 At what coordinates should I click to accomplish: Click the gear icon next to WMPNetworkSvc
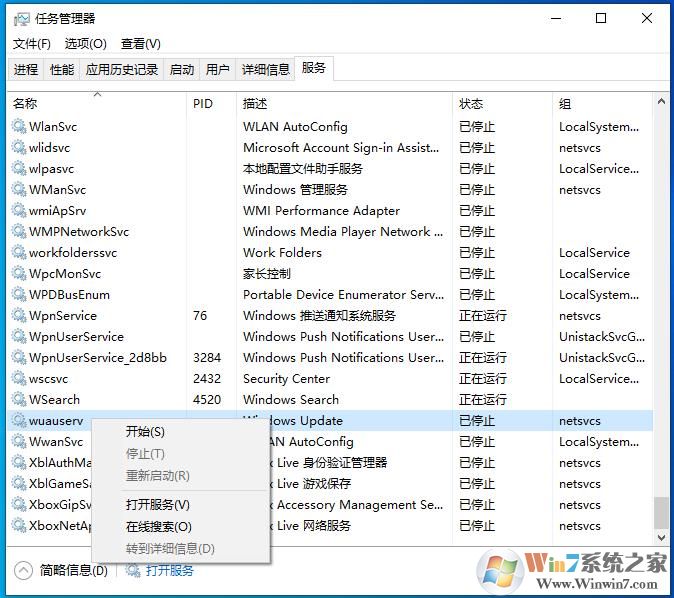pyautogui.click(x=18, y=232)
